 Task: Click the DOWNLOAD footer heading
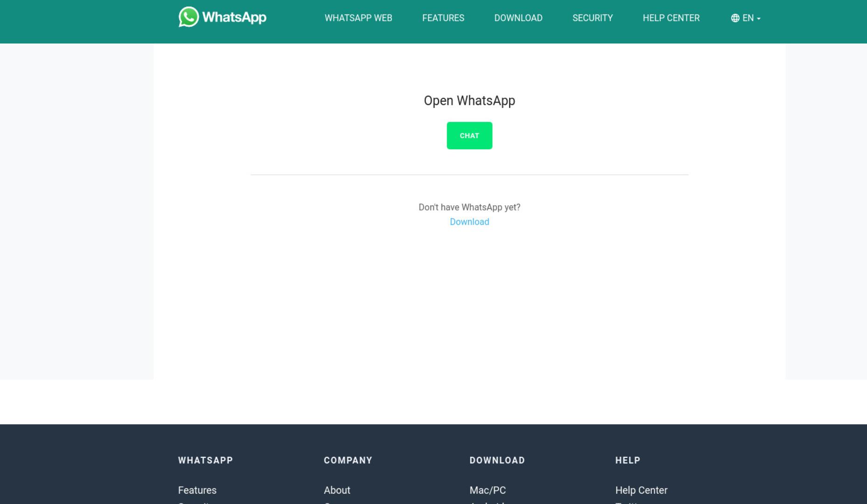497,460
